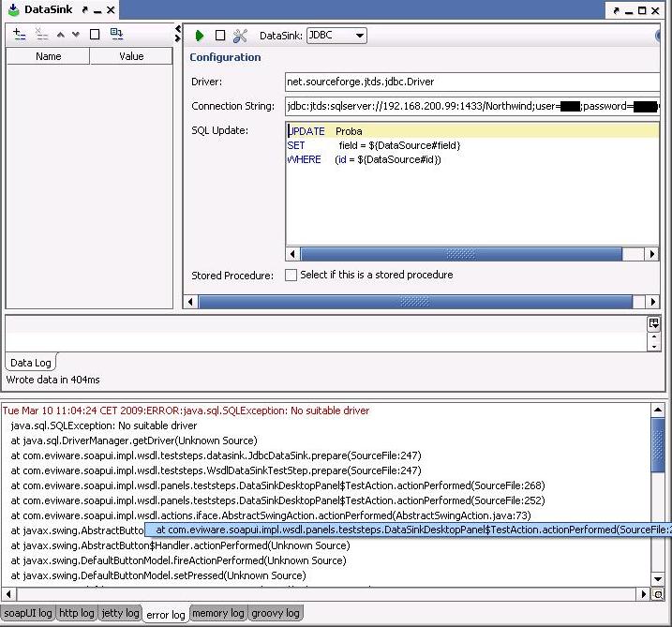
Task: Open the memory log tab
Action: (217, 613)
